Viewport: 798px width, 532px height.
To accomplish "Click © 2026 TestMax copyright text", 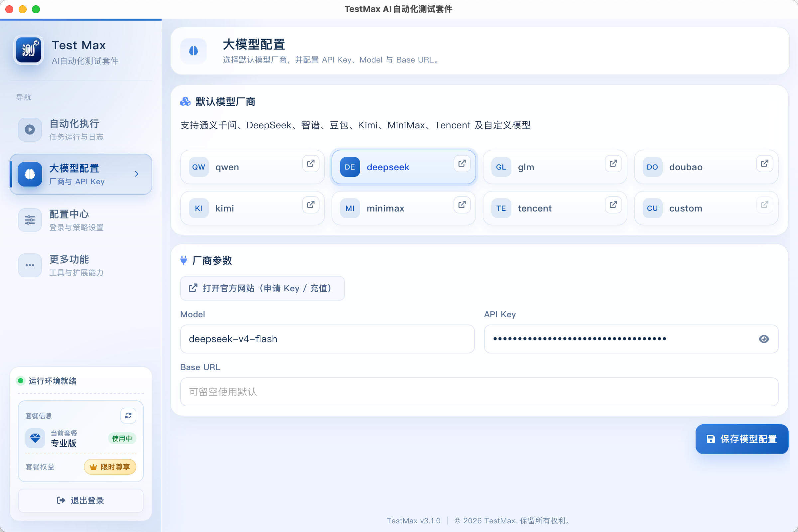I will pos(513,520).
